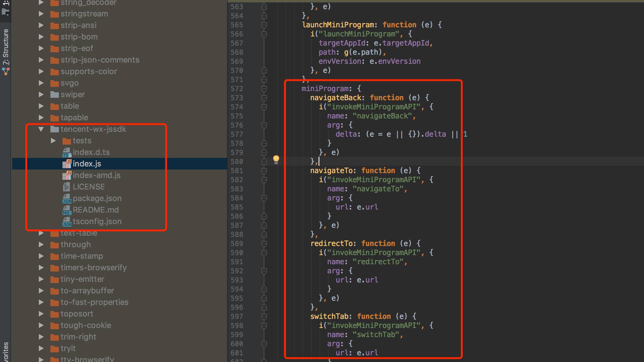Open the tsconfig.json file

tap(97, 221)
